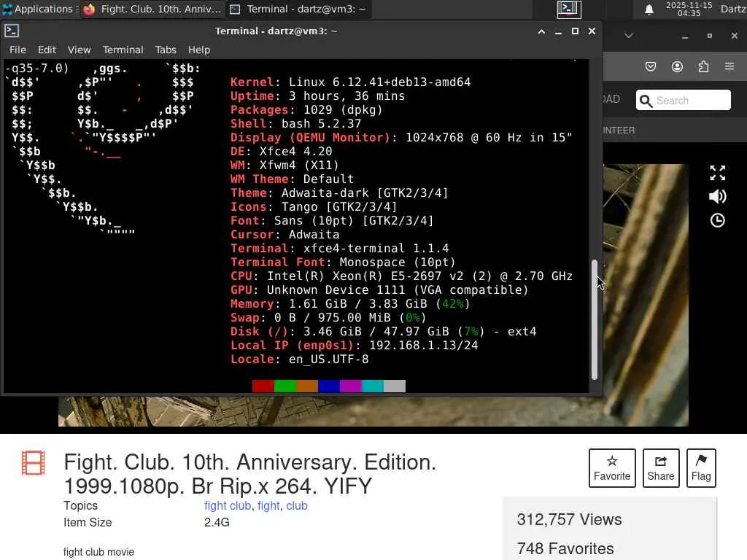Minimize the Firefox window

684,36
